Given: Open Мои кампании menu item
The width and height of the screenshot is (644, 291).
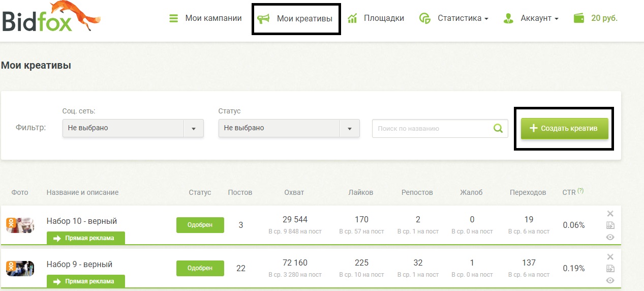Looking at the screenshot, I should pos(205,18).
